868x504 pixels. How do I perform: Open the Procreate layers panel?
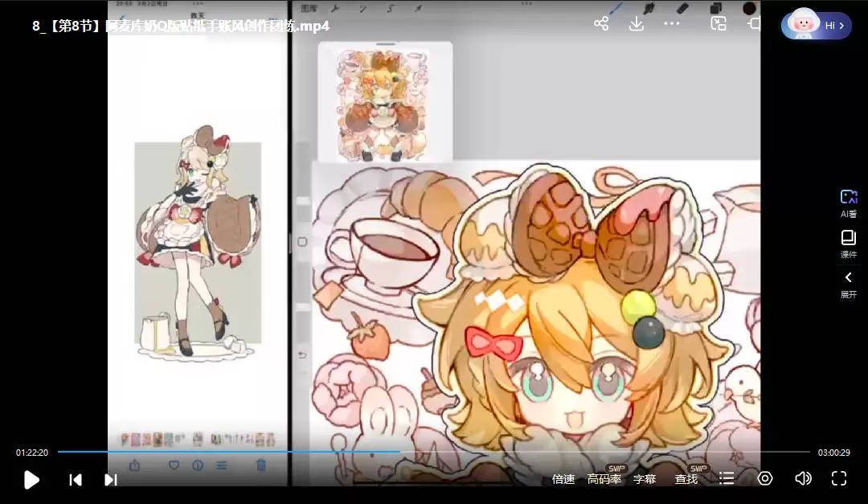[x=716, y=8]
